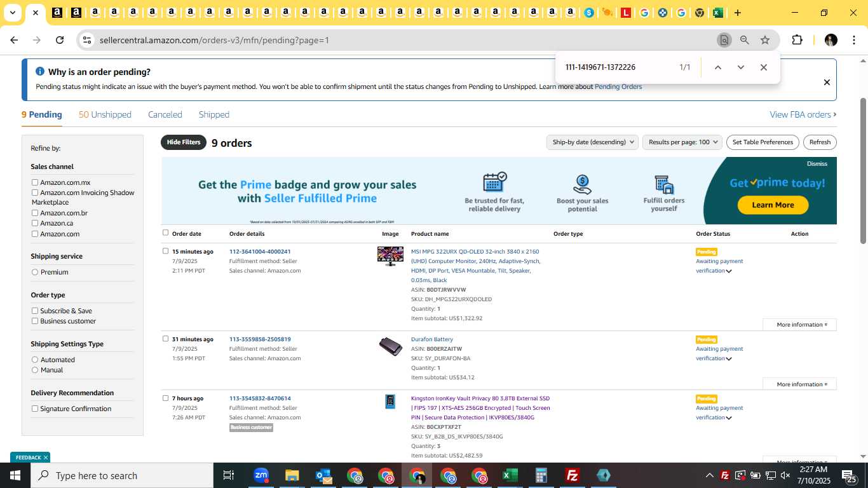Click the zoom magnifier icon in address bar
Image resolution: width=868 pixels, height=488 pixels.
tap(744, 40)
